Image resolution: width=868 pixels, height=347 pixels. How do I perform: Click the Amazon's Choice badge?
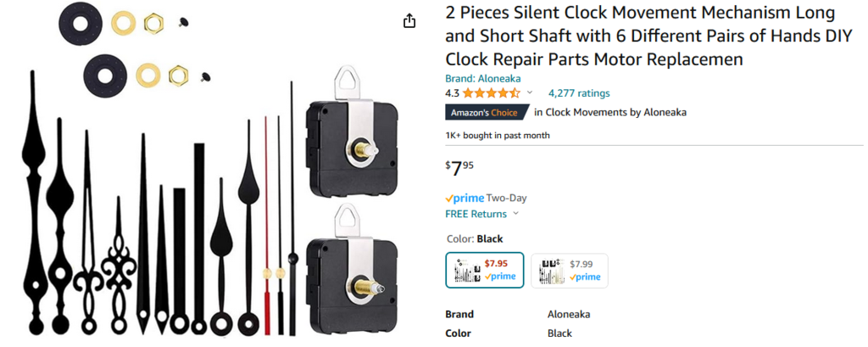tap(487, 112)
